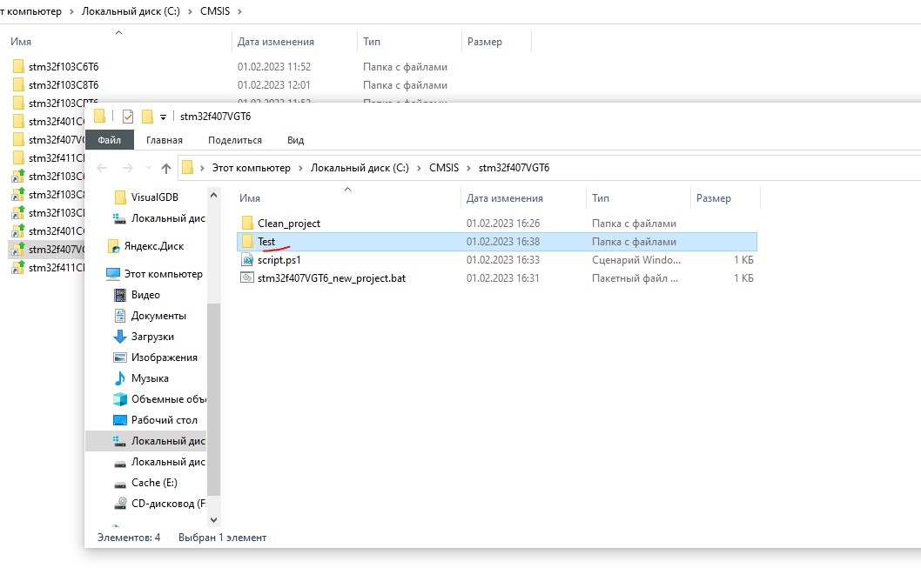
Task: Click Этот компьютер in front window address bar
Action: [252, 168]
